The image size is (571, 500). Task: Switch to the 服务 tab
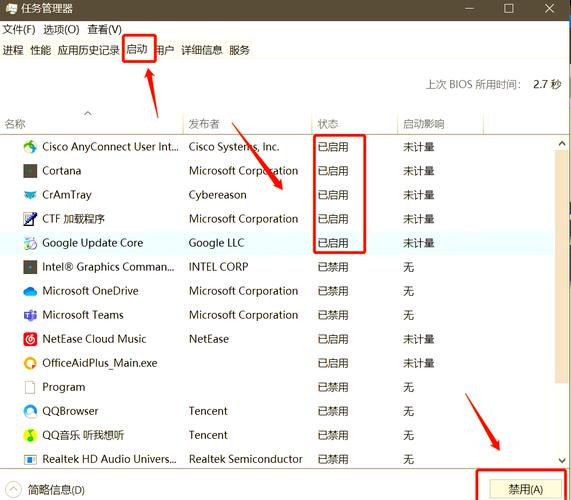tap(239, 50)
